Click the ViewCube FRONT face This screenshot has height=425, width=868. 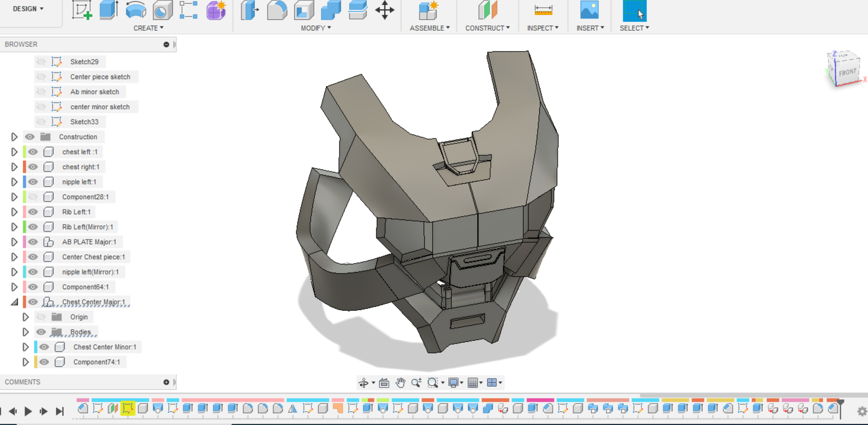tap(847, 73)
